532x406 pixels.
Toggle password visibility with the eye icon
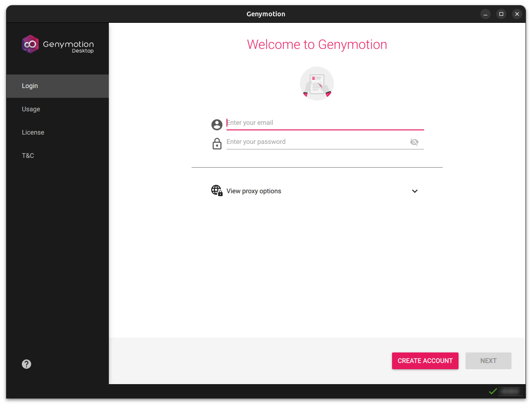(x=414, y=142)
